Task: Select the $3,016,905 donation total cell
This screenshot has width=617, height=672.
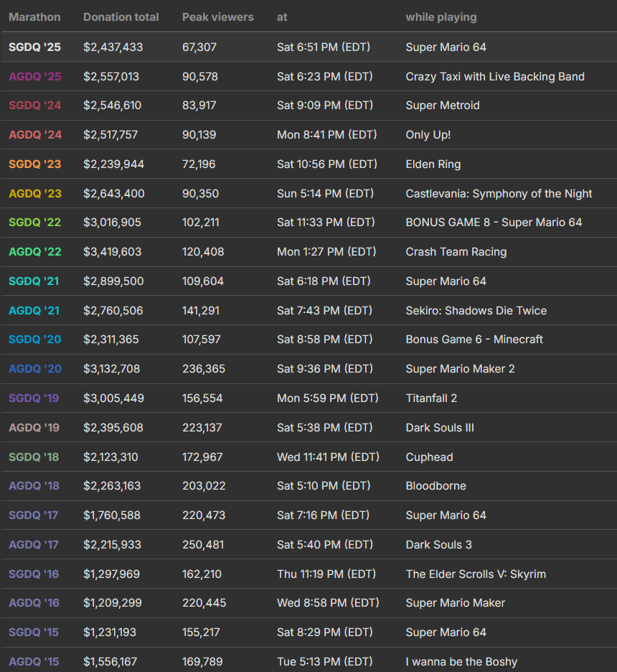Action: point(112,223)
